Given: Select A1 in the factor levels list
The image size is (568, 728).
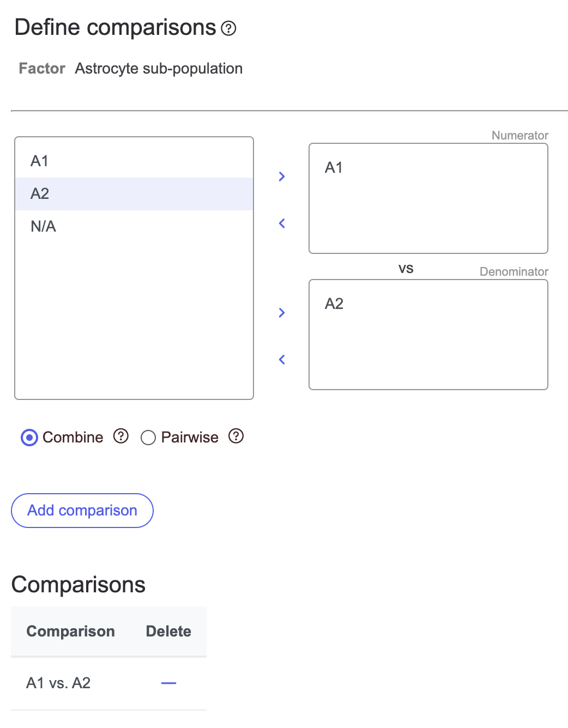Looking at the screenshot, I should [40, 161].
